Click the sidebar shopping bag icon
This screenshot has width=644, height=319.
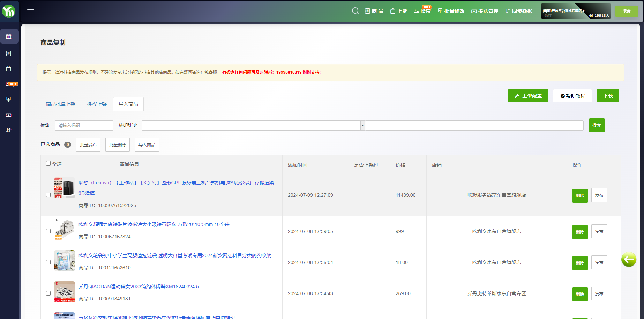[x=9, y=69]
